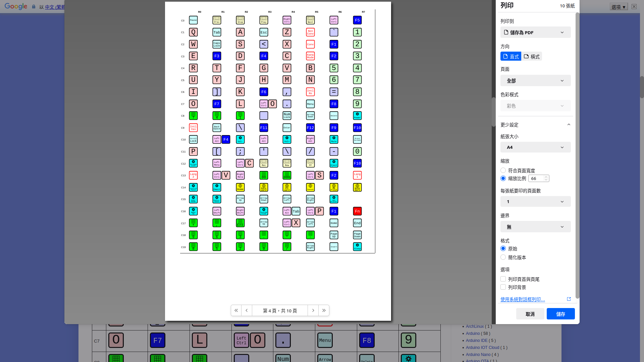Jump to last page of print preview
The width and height of the screenshot is (644, 362).
tap(324, 310)
